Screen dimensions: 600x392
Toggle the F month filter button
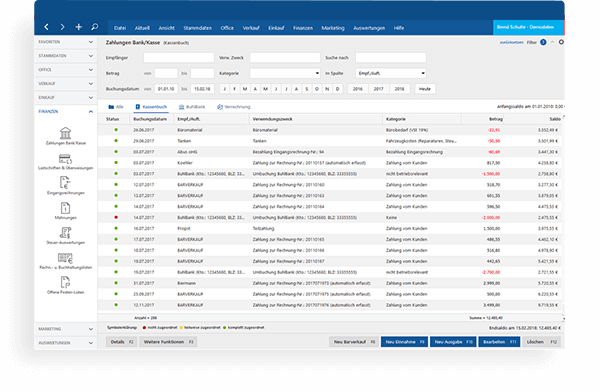(235, 89)
